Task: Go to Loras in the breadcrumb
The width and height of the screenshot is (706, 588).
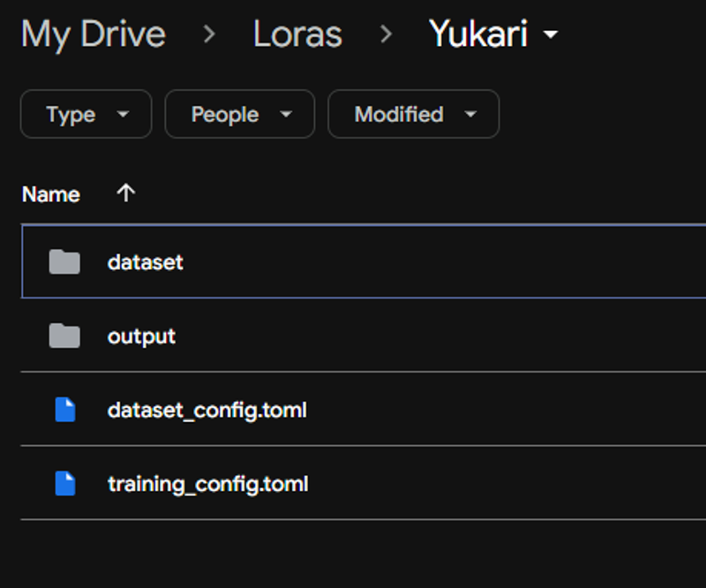Action: (x=297, y=34)
